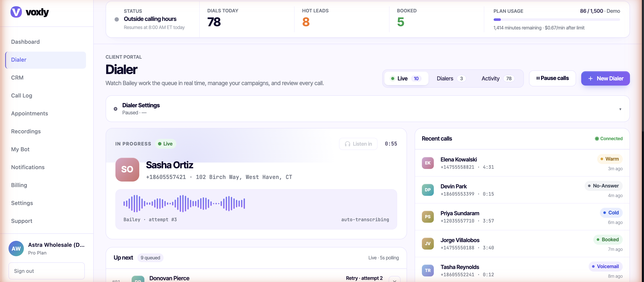Image resolution: width=644 pixels, height=282 pixels.
Task: Open the Appointments page
Action: click(x=46, y=113)
